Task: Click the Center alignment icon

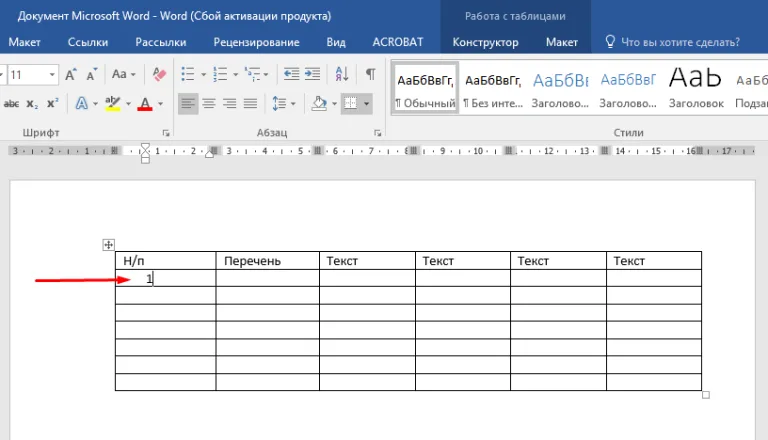Action: pyautogui.click(x=209, y=103)
